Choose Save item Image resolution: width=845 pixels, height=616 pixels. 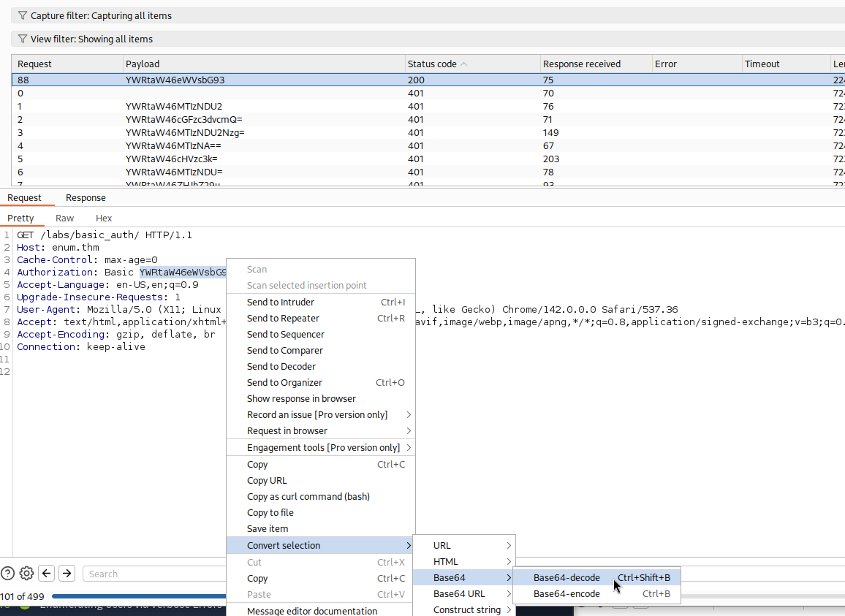[321, 529]
